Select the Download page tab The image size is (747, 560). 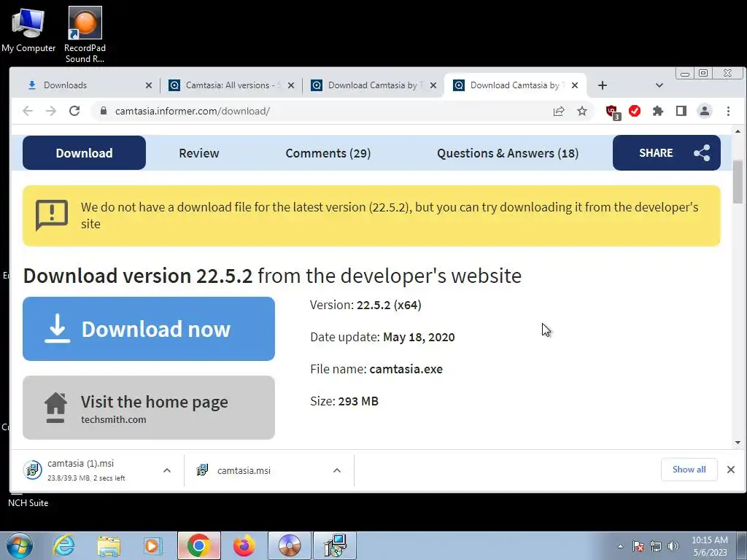85,153
